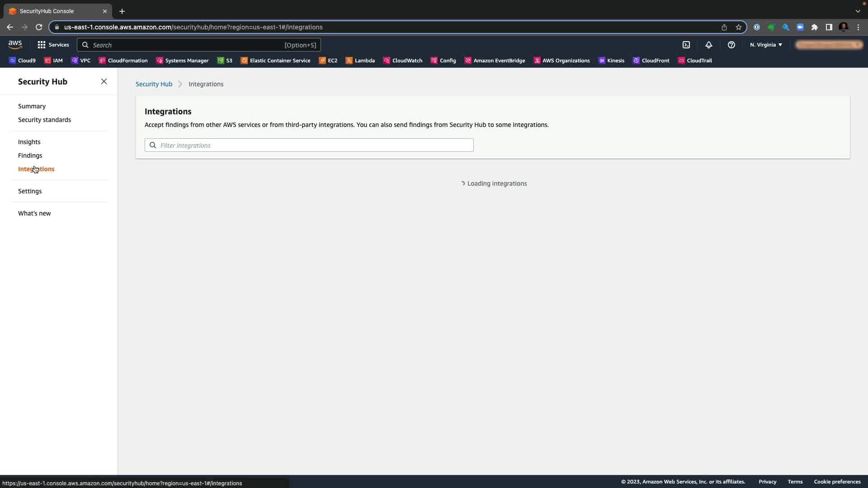Click the help question mark icon
Viewport: 868px width, 488px height.
point(731,45)
